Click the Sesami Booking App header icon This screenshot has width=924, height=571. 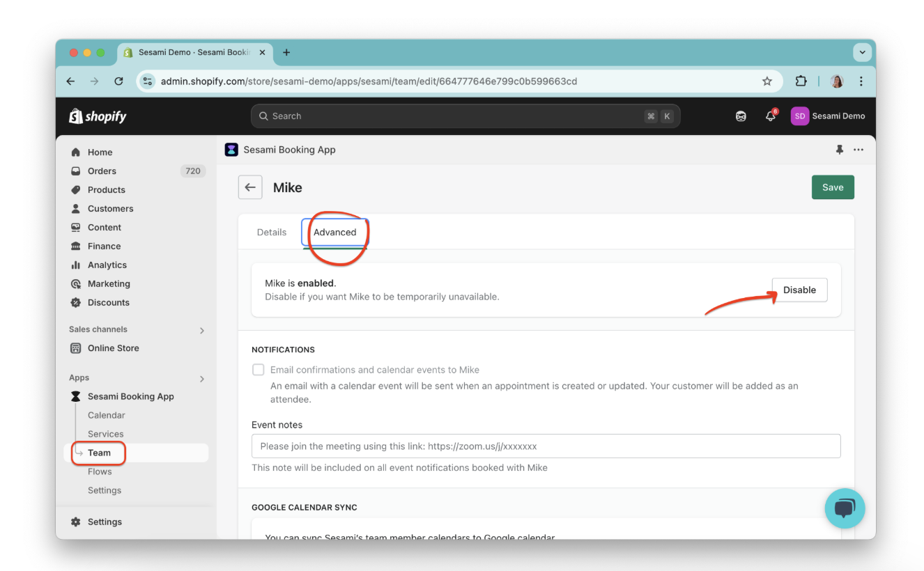[x=231, y=150]
